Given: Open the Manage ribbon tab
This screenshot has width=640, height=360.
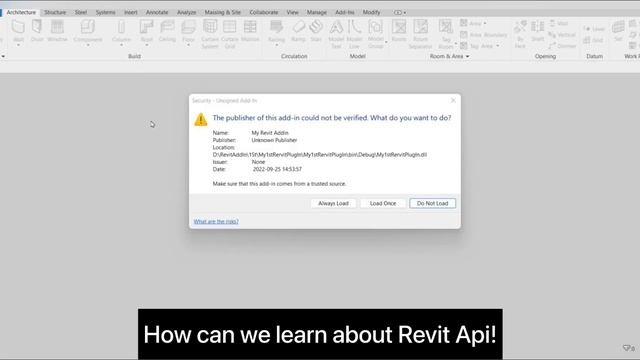Looking at the screenshot, I should click(317, 12).
